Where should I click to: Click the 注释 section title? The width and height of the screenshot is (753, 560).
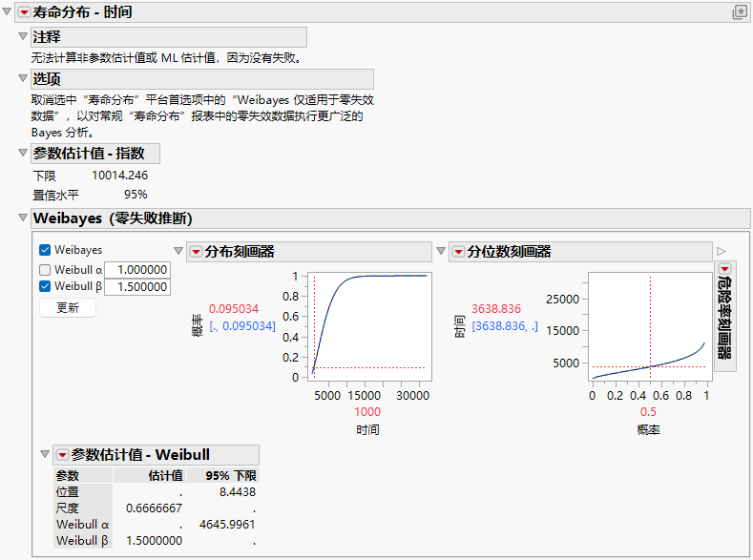click(47, 37)
